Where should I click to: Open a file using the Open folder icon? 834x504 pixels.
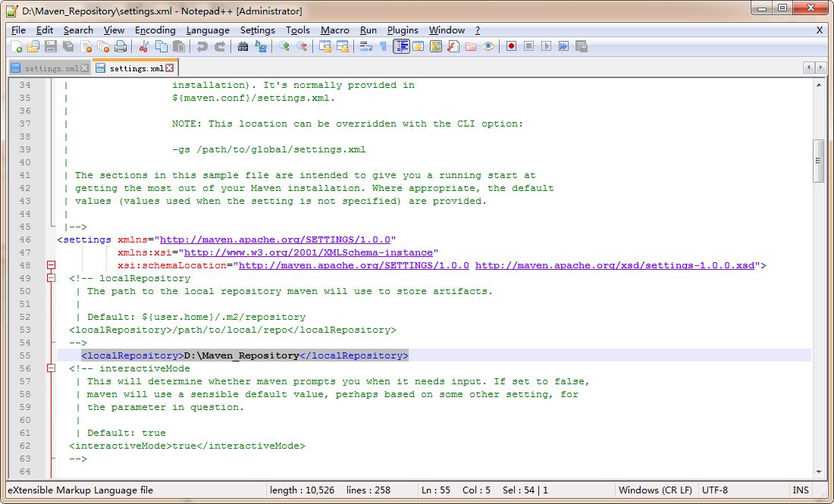(x=33, y=47)
